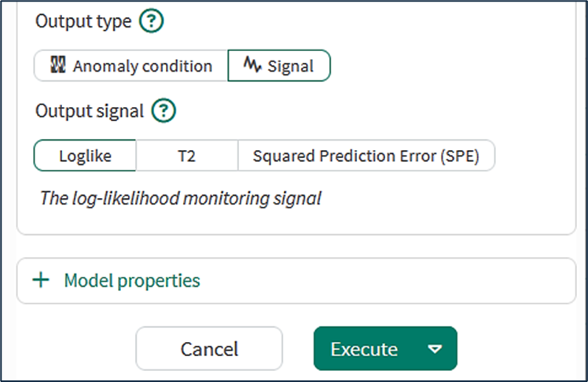Click the plus icon beside Model properties
This screenshot has width=588, height=382.
pos(41,281)
